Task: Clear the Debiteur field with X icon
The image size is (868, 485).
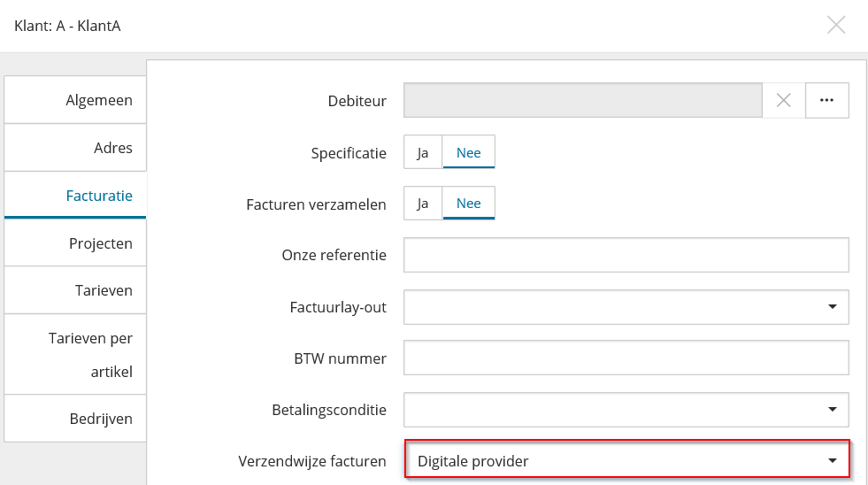Action: pos(783,100)
